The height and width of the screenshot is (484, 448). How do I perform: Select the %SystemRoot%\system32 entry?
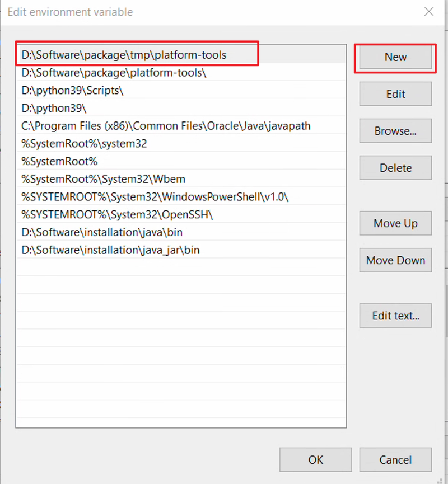pos(181,144)
